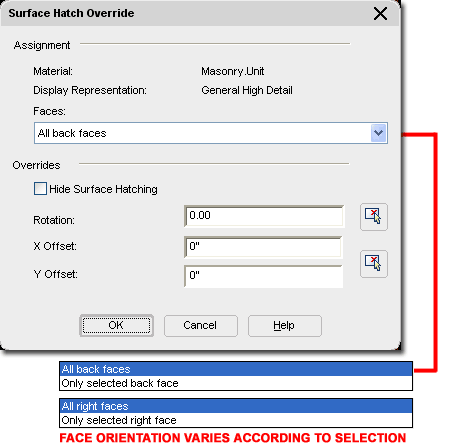This screenshot has width=450, height=448.
Task: Click into the Y Offset input field
Action: [x=263, y=276]
